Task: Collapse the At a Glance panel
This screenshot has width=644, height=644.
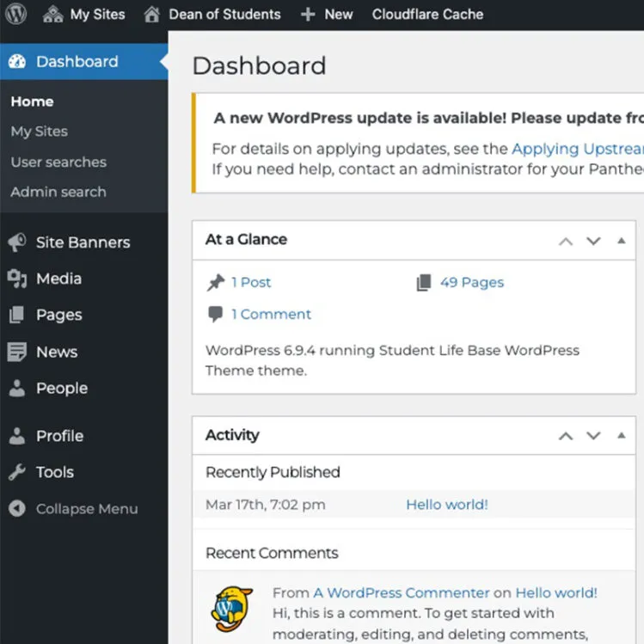Action: [622, 241]
